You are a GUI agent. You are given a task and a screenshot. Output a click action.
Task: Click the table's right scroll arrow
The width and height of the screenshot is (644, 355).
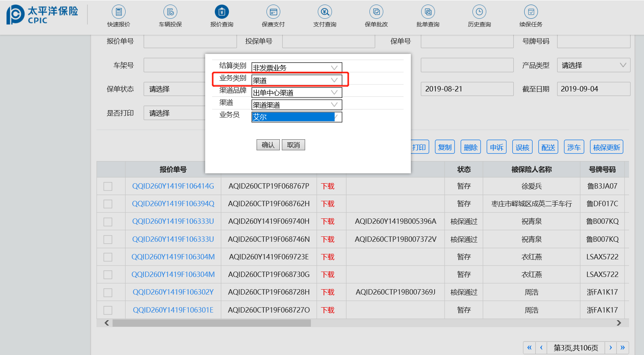pyautogui.click(x=619, y=323)
